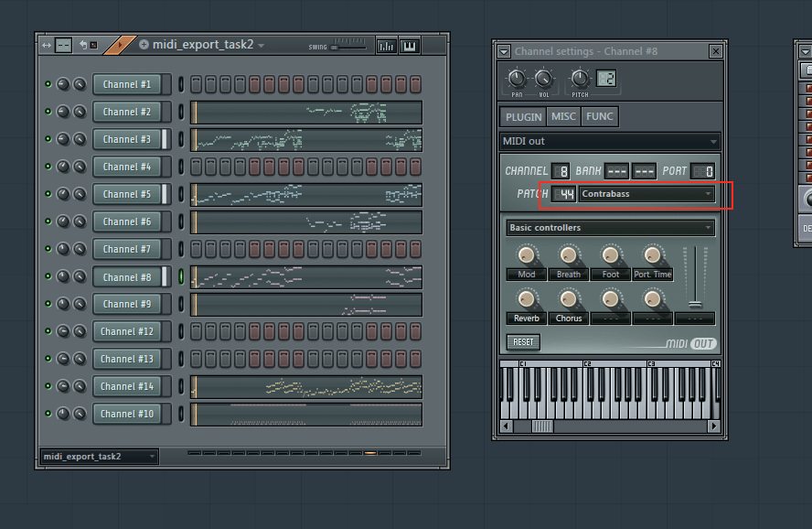Mute Channel #14 with its green LED
This screenshot has width=812, height=529.
(48, 386)
